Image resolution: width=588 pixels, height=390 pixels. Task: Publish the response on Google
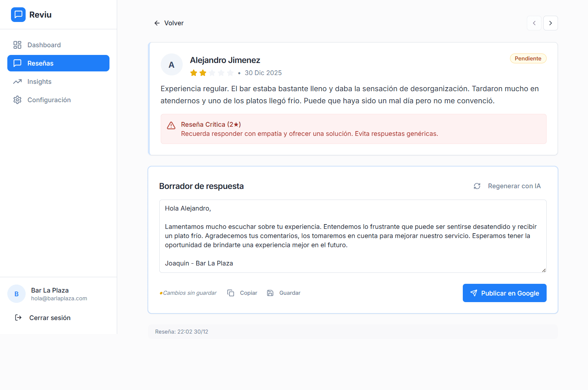pos(504,293)
